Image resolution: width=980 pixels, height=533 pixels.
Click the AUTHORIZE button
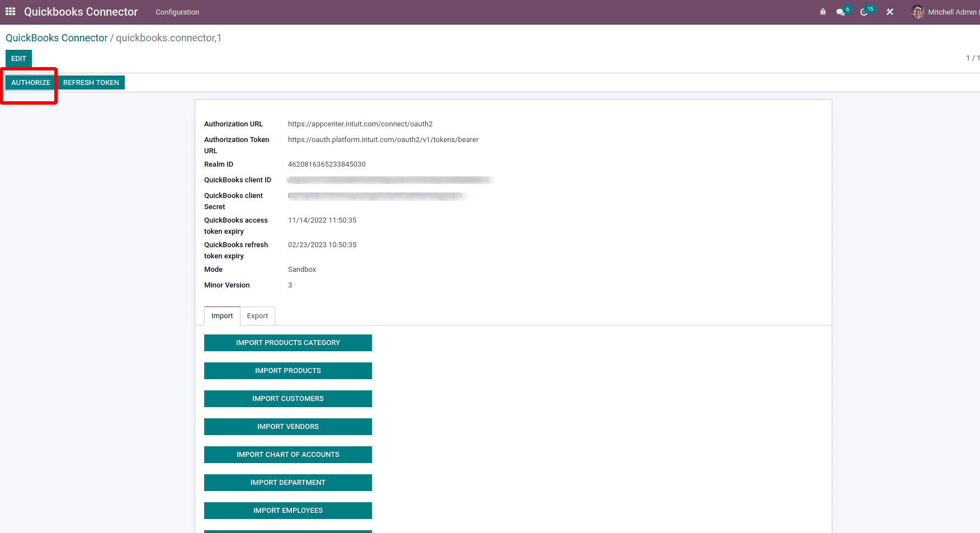tap(31, 83)
